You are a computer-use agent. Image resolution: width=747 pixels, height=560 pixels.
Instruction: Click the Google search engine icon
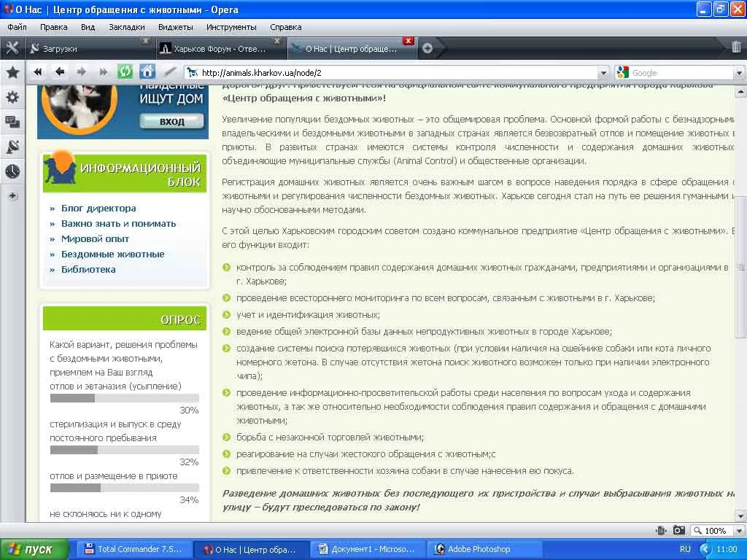tap(622, 72)
